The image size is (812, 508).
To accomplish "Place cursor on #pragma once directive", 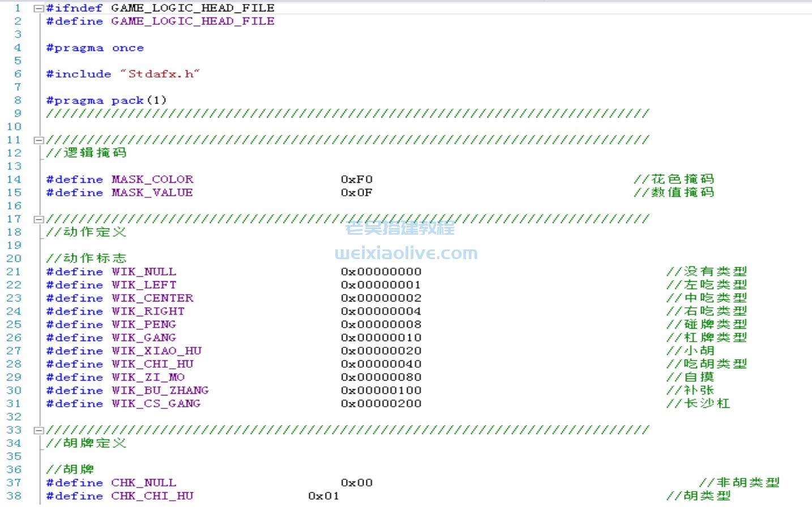I will tap(95, 48).
